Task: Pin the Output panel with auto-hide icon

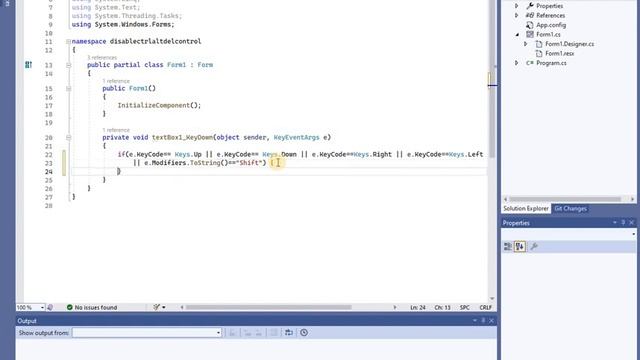Action: (483, 321)
